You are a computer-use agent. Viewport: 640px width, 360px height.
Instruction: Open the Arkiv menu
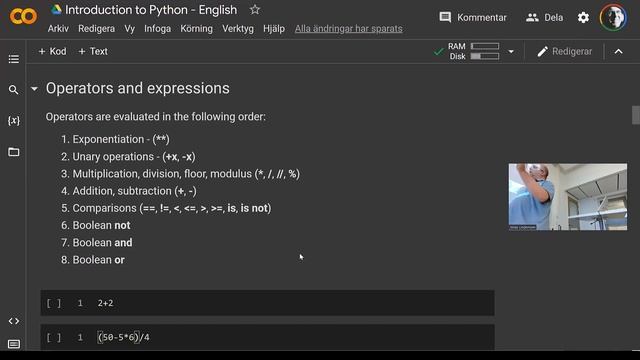pos(58,29)
